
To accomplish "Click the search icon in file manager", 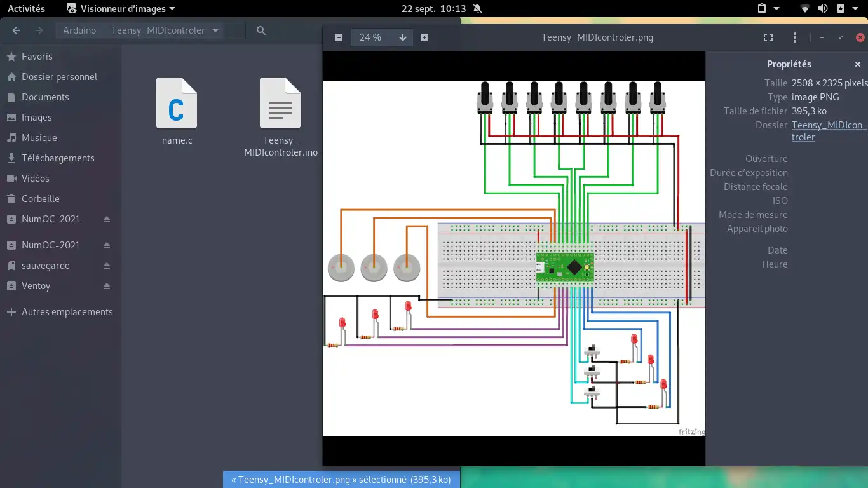I will click(261, 30).
